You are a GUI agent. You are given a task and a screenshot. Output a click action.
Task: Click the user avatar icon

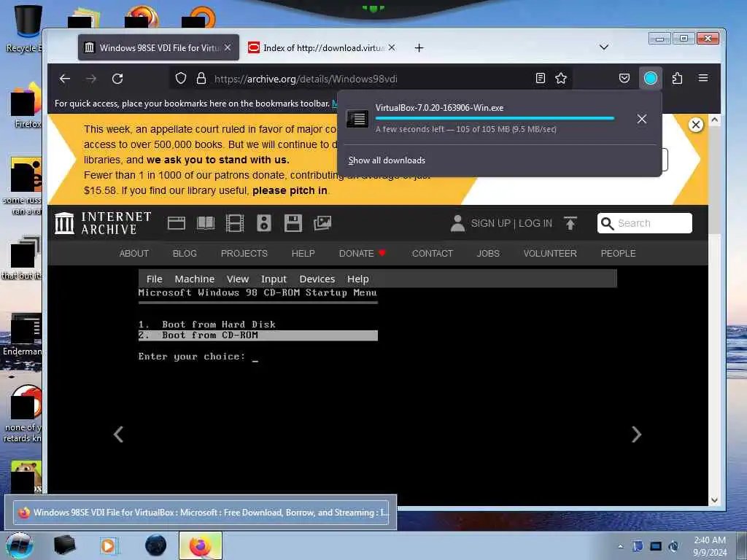(x=457, y=223)
